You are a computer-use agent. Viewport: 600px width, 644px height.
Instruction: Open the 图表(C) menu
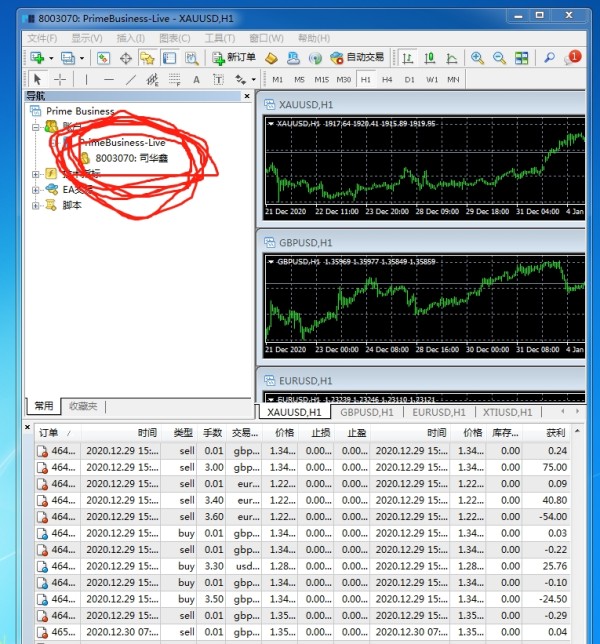[175, 38]
